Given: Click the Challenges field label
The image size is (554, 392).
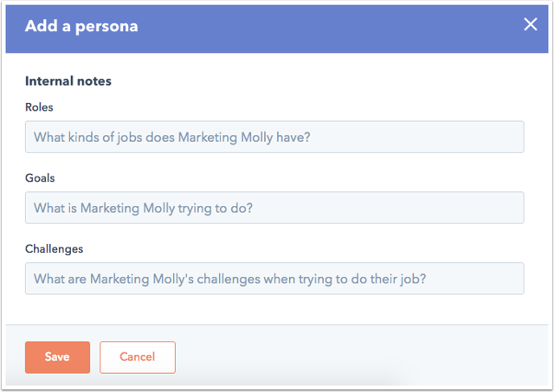Looking at the screenshot, I should [x=54, y=249].
